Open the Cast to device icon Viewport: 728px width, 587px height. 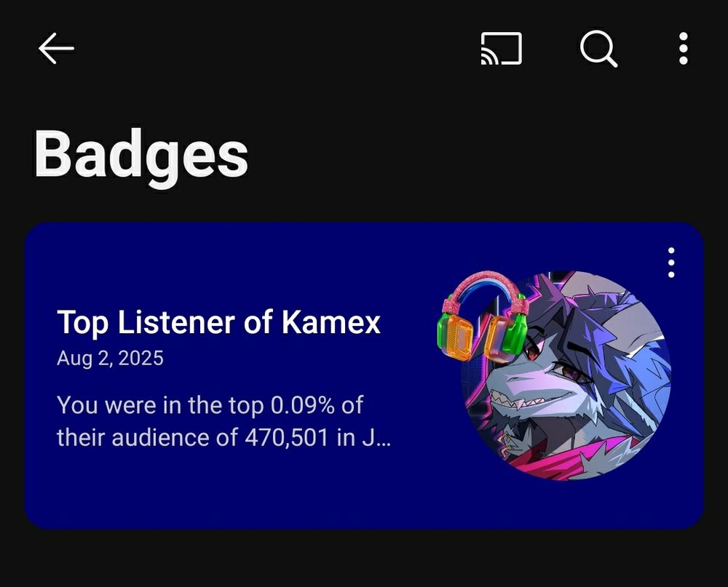coord(502,48)
